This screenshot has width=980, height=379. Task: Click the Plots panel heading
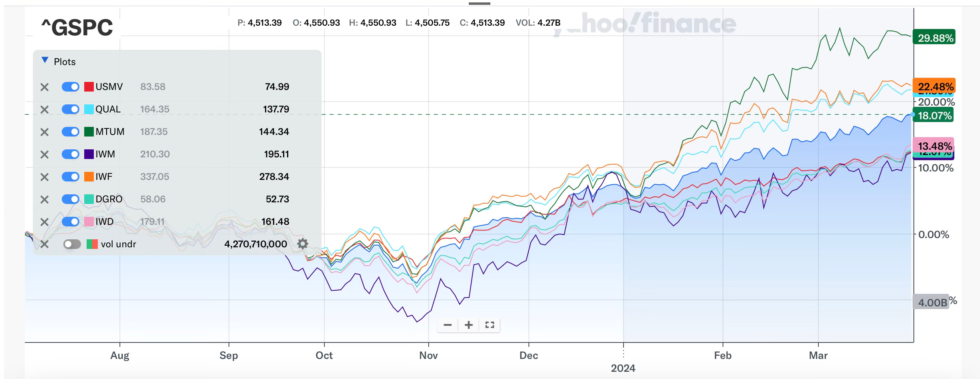click(x=65, y=62)
